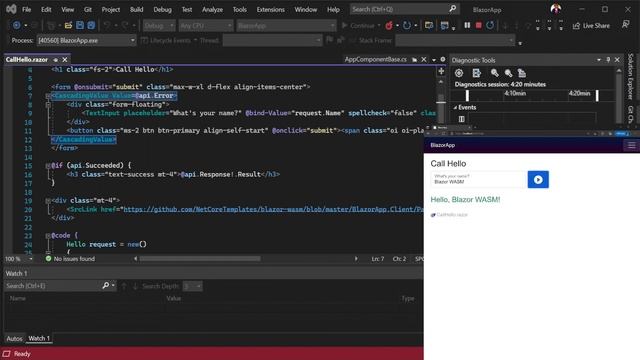The image size is (640, 360).
Task: Click the editor split plus icon
Action: coord(441,71)
